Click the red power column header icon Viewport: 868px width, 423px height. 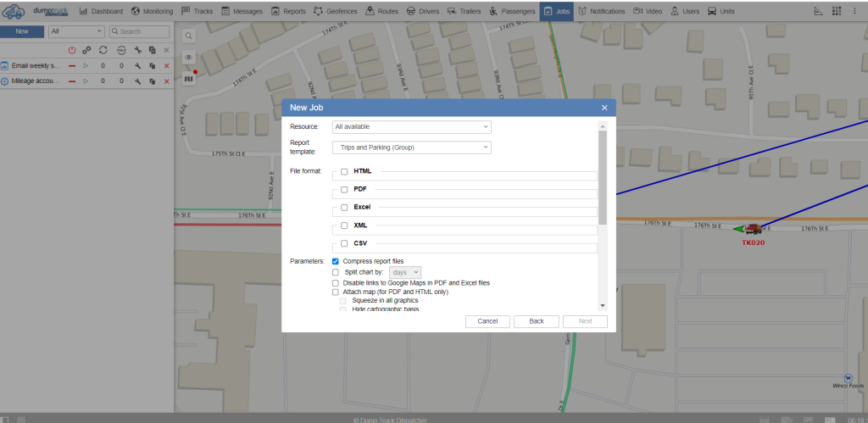pyautogui.click(x=72, y=50)
